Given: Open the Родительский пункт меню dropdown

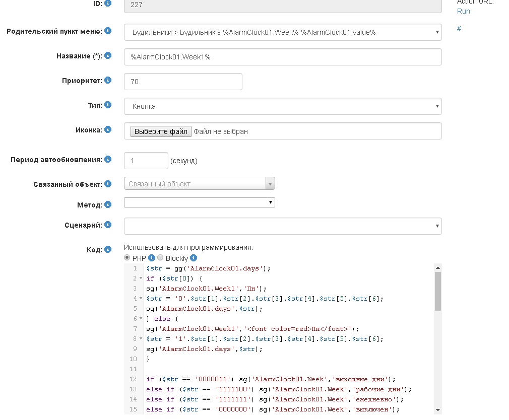Looking at the screenshot, I should click(436, 32).
